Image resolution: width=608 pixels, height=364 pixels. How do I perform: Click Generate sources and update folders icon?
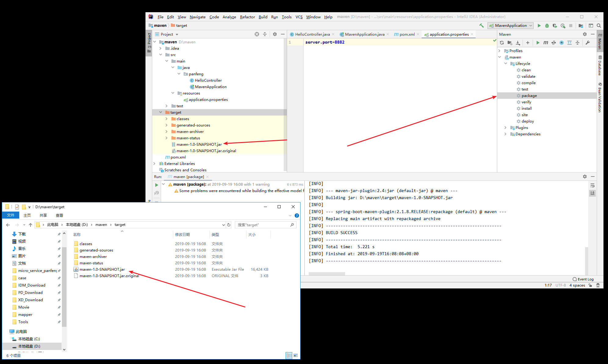[x=510, y=43]
